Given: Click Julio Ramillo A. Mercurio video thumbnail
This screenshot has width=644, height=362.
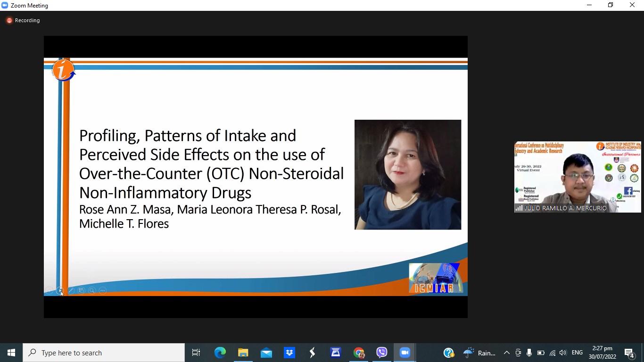Looking at the screenshot, I should [x=577, y=177].
